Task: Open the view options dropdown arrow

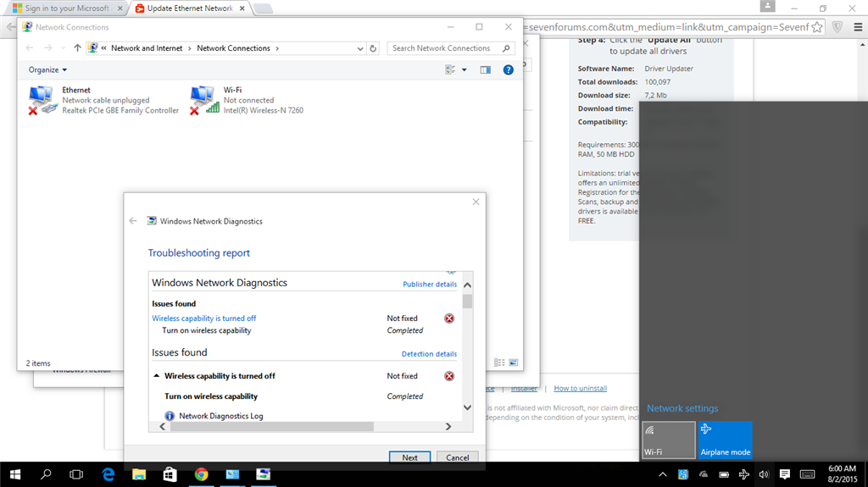Action: point(465,69)
